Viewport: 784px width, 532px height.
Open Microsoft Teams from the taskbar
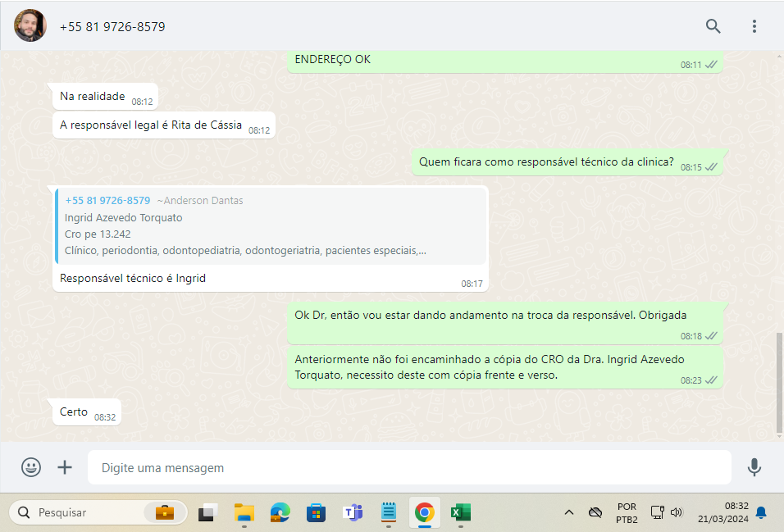353,512
